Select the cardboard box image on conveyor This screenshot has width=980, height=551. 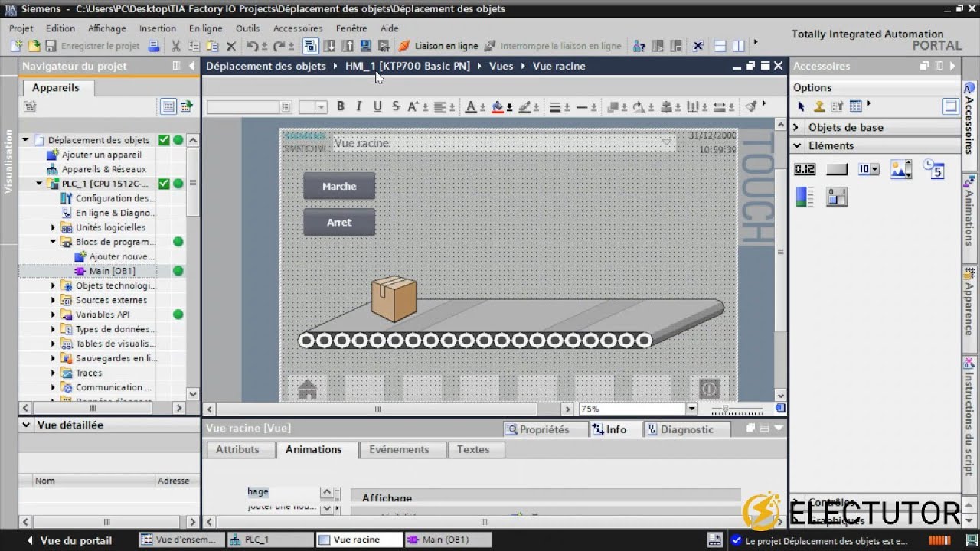[x=394, y=298]
